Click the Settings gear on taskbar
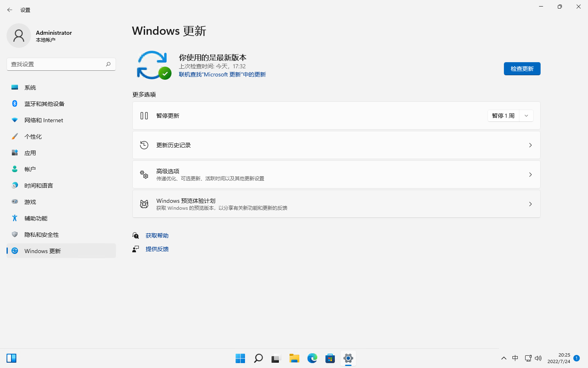The image size is (588, 368). click(348, 359)
